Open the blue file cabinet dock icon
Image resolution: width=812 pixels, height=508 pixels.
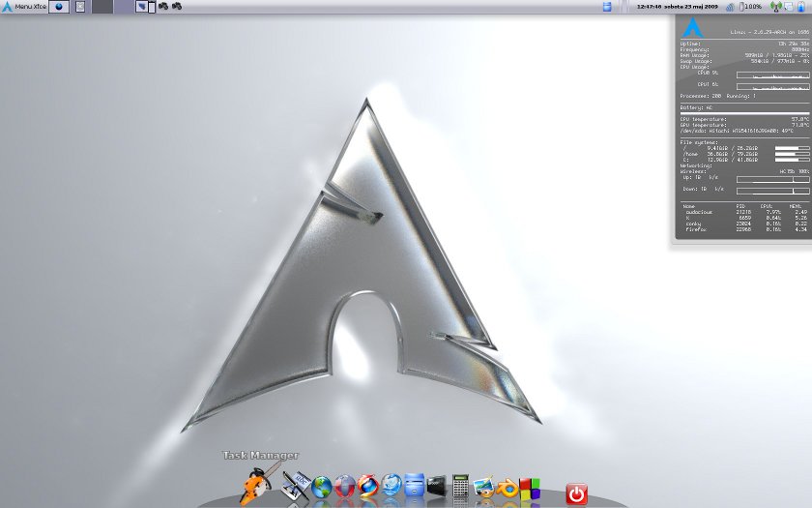pos(415,485)
